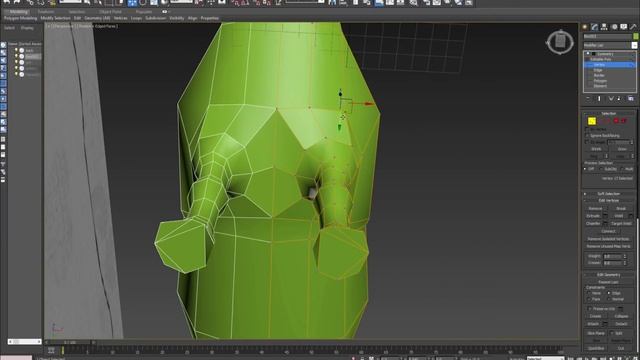The height and width of the screenshot is (360, 640).
Task: Switch to the Populate ribbon tab
Action: 144,12
